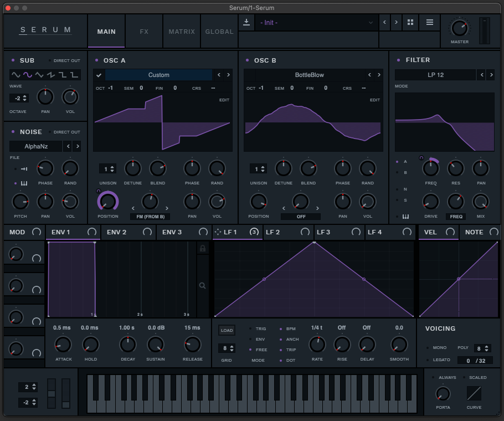The width and height of the screenshot is (504, 421).
Task: Select the triangle sub waveform icon
Action: click(x=39, y=75)
